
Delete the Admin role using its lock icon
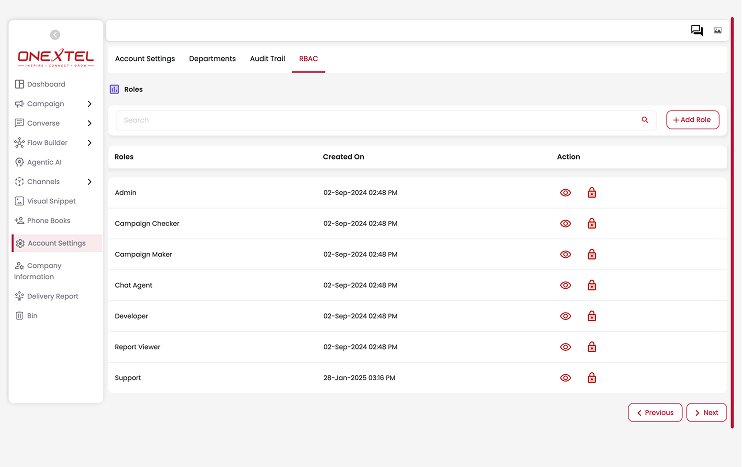coord(591,193)
